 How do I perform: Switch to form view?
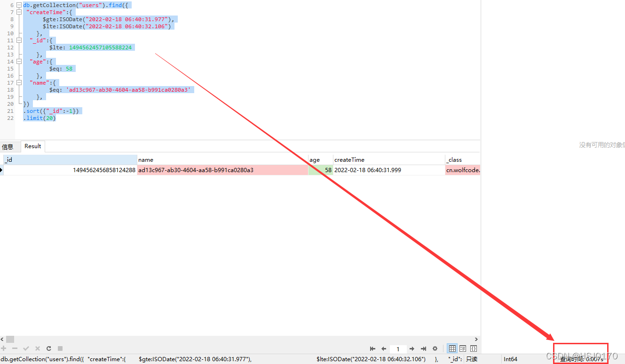click(463, 348)
